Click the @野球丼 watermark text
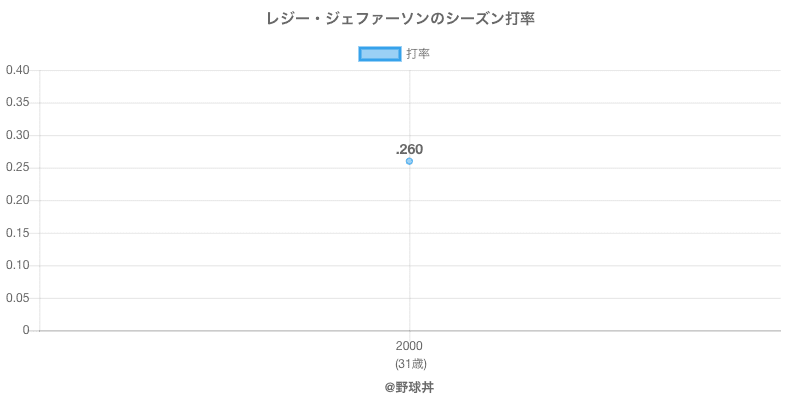 (409, 386)
